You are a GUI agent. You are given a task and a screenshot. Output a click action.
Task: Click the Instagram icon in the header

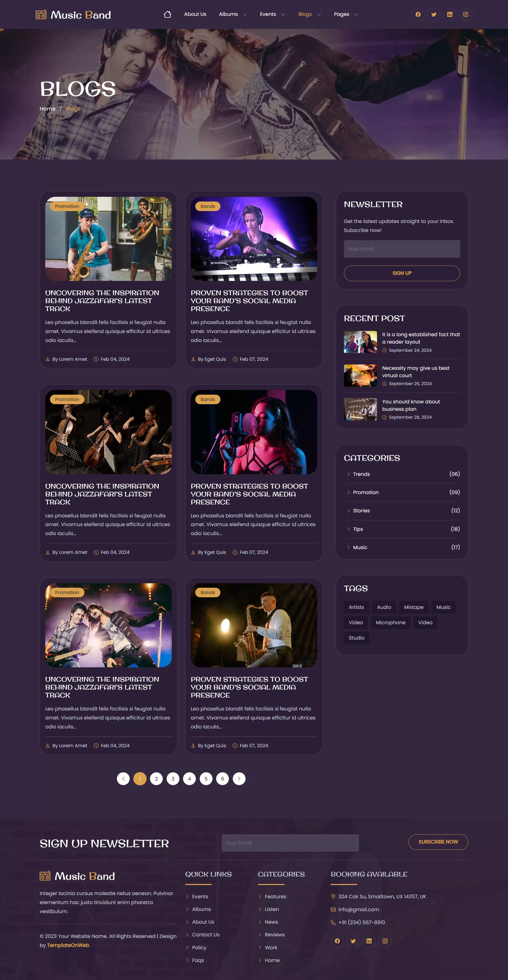[x=465, y=15]
